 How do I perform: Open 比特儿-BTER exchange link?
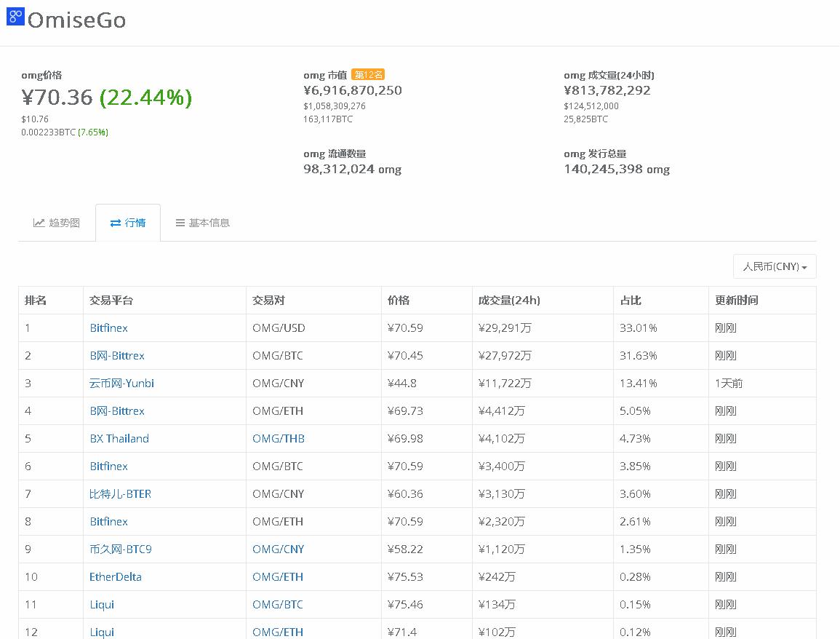120,494
